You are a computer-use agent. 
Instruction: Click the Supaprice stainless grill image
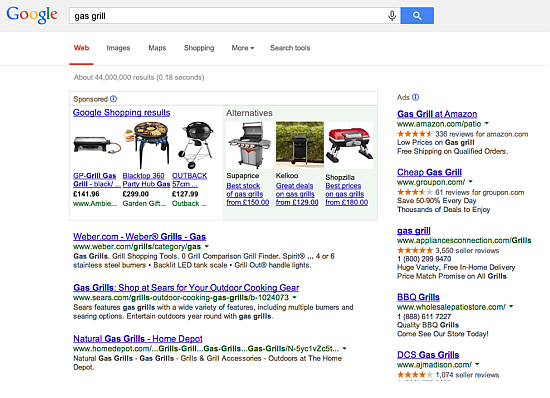249,145
